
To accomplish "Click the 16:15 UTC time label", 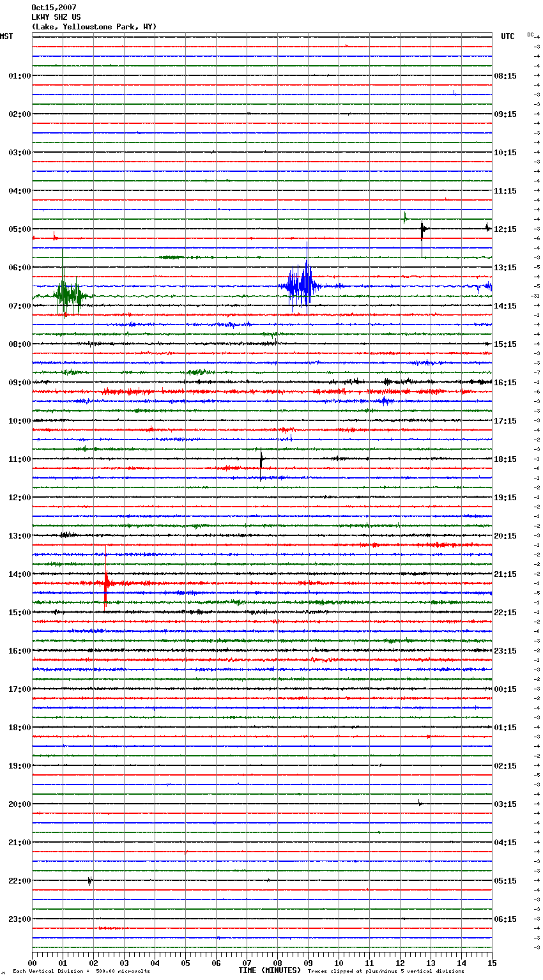I will (x=505, y=383).
